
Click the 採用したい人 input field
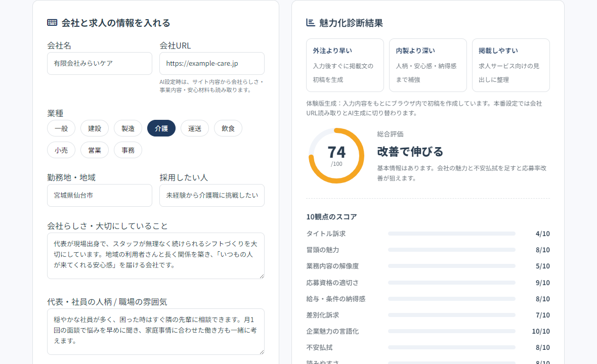[212, 196]
